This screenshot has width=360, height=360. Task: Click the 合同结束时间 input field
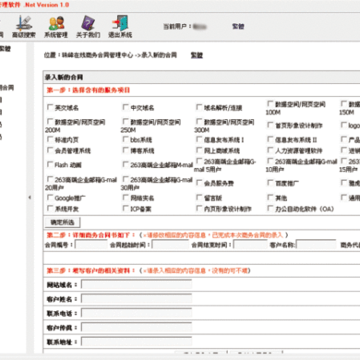tap(250, 245)
